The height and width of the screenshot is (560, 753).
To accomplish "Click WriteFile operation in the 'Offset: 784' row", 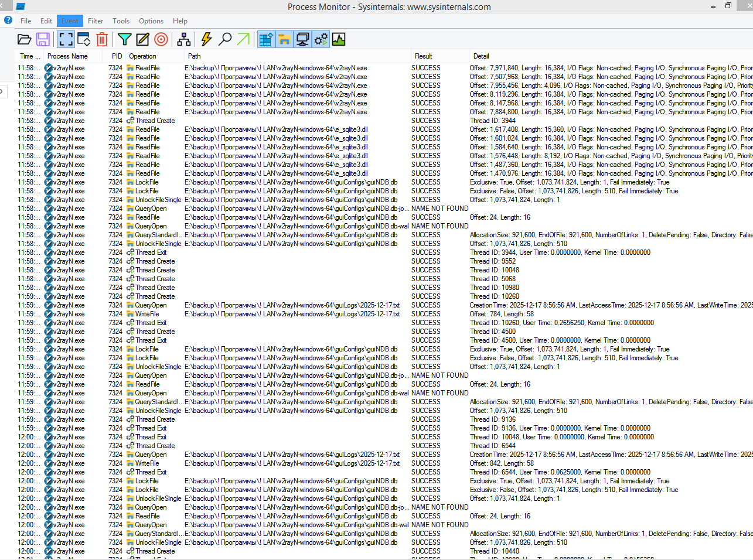I will [147, 314].
